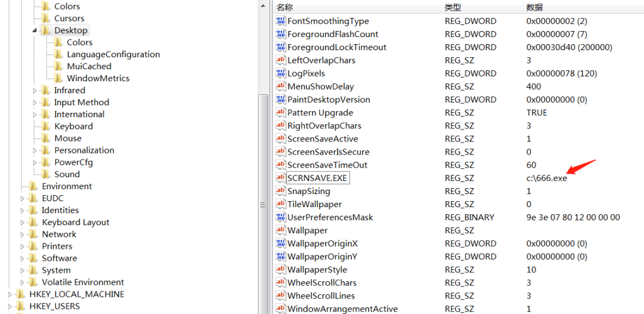Click the MenuShowDelay string icon
Screen dimensions: 644x314
[281, 87]
